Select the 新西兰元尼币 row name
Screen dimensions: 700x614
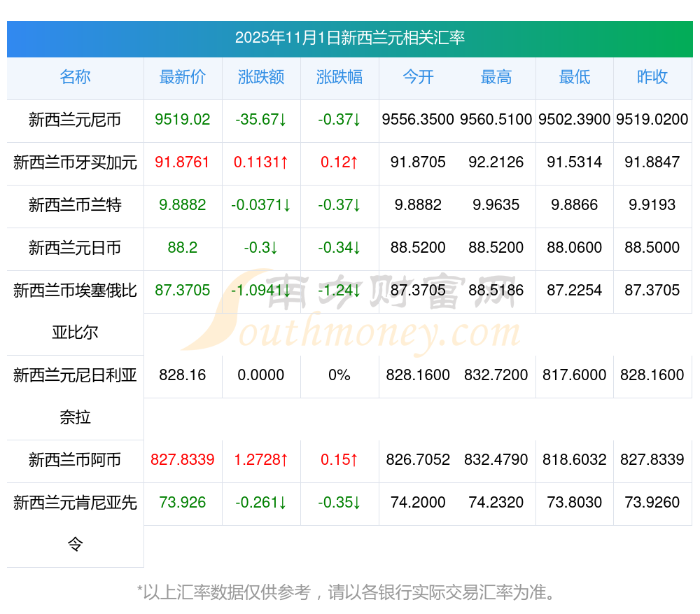[75, 120]
